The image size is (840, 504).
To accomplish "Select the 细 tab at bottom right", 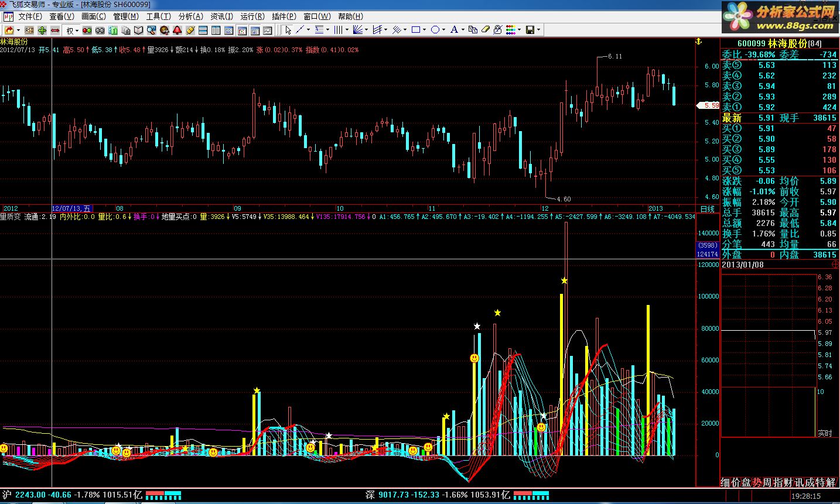I will coord(725,482).
